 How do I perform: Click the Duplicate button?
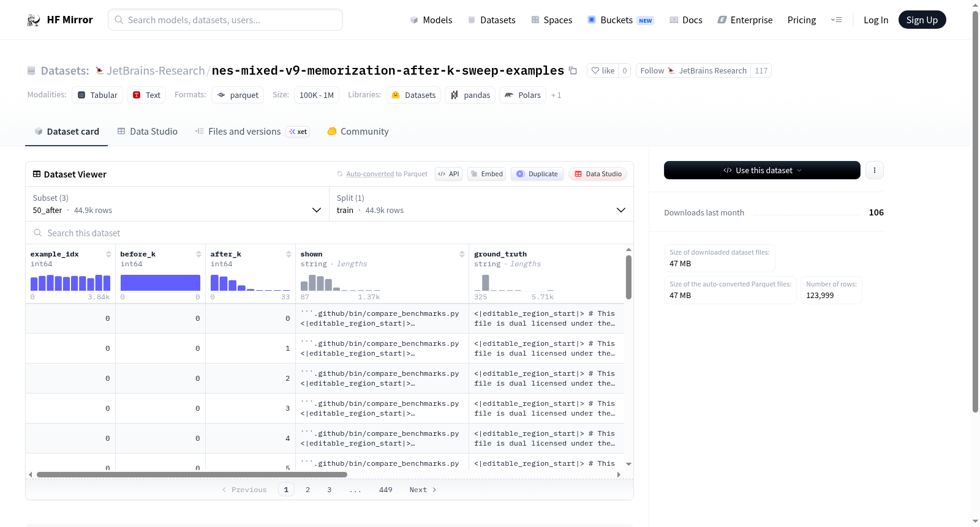click(x=537, y=174)
